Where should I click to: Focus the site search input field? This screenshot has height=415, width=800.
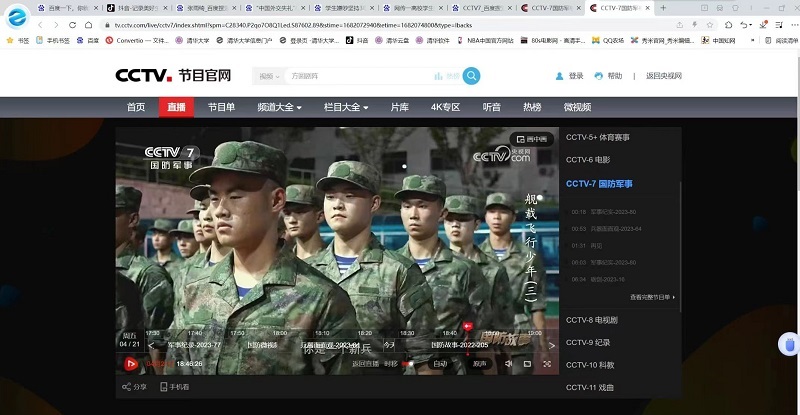[360, 76]
